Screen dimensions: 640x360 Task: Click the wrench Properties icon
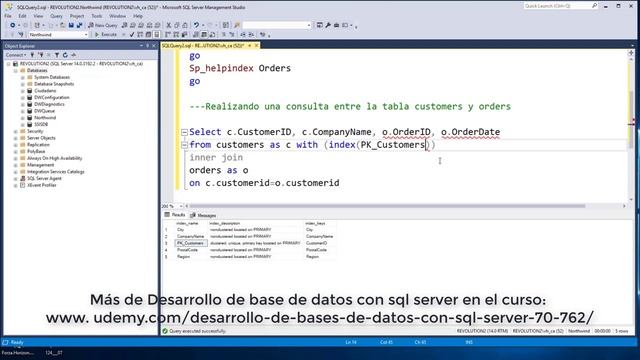(328, 25)
